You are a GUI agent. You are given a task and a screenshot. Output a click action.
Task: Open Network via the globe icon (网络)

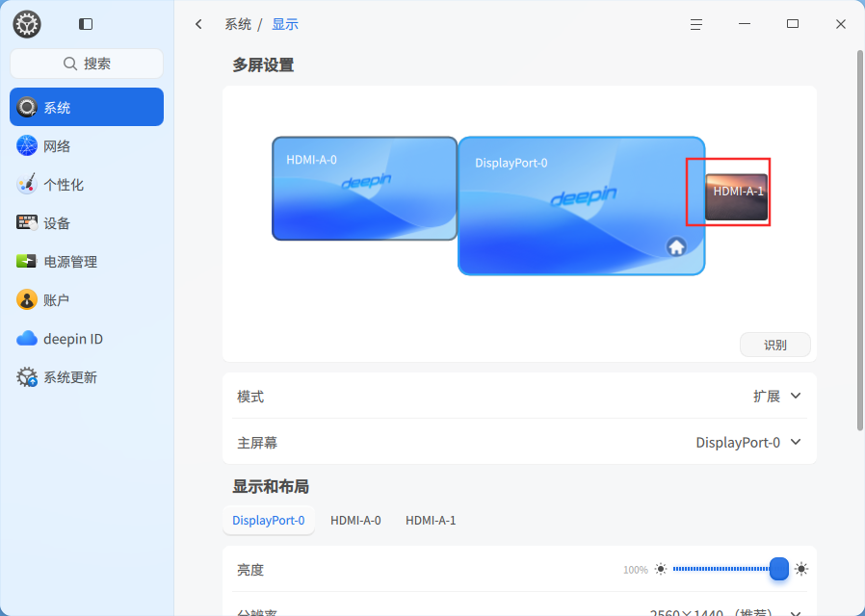point(26,145)
